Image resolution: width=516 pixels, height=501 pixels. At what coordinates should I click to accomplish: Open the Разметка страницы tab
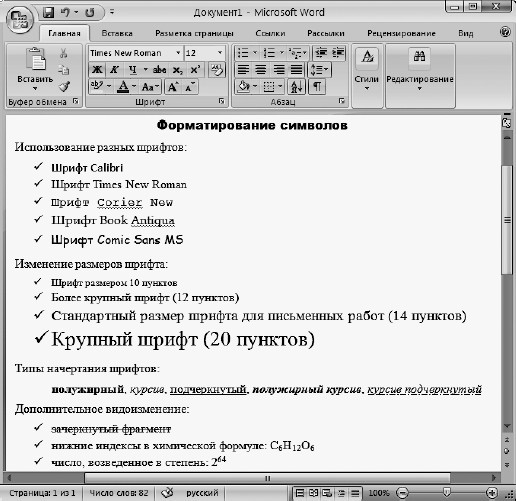click(194, 33)
